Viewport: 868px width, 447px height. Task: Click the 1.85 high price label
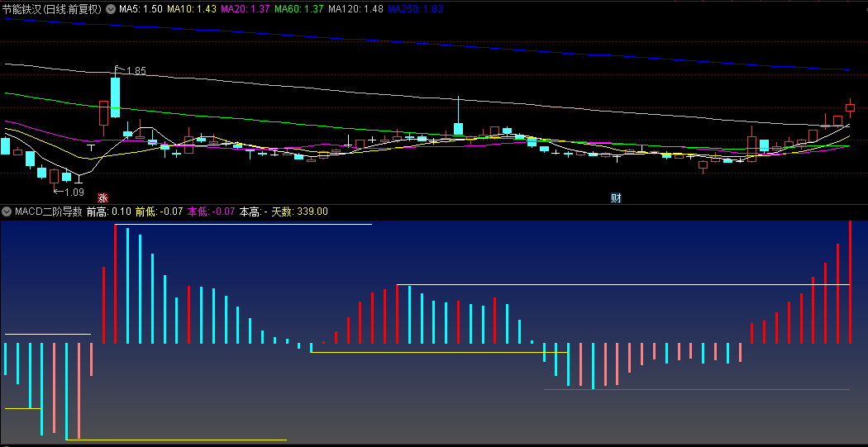pyautogui.click(x=136, y=71)
